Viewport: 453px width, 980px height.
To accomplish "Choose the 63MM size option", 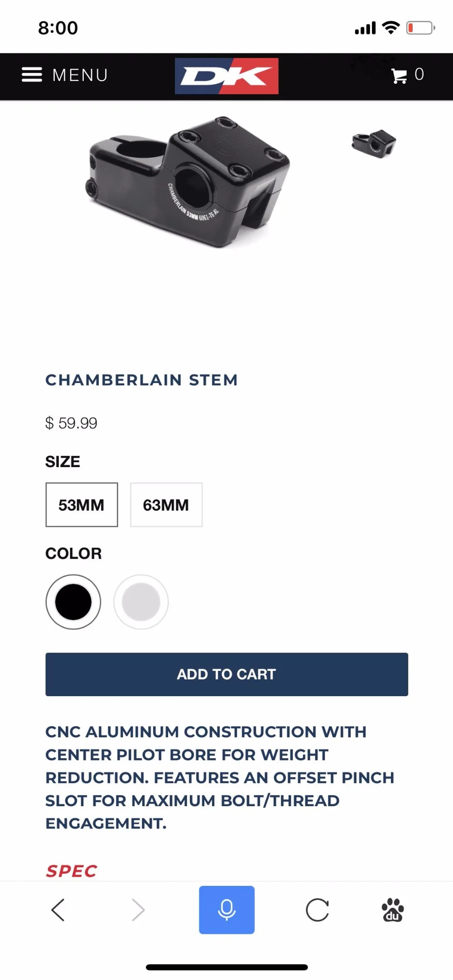I will [166, 505].
